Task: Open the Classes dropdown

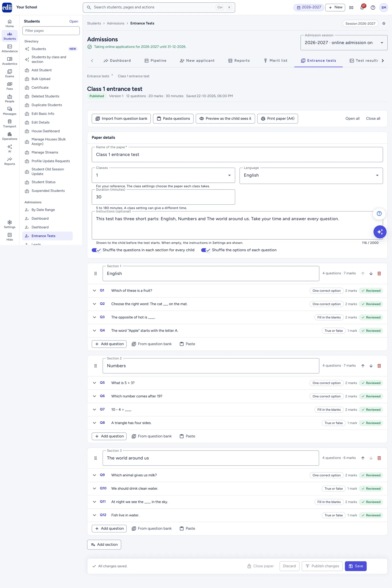Action: click(x=163, y=175)
